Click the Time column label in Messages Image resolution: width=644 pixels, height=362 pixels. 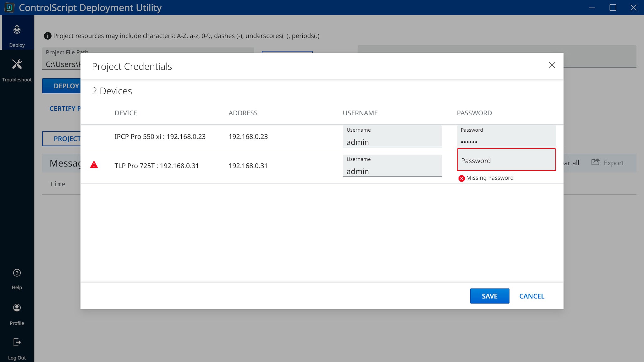[x=58, y=184]
